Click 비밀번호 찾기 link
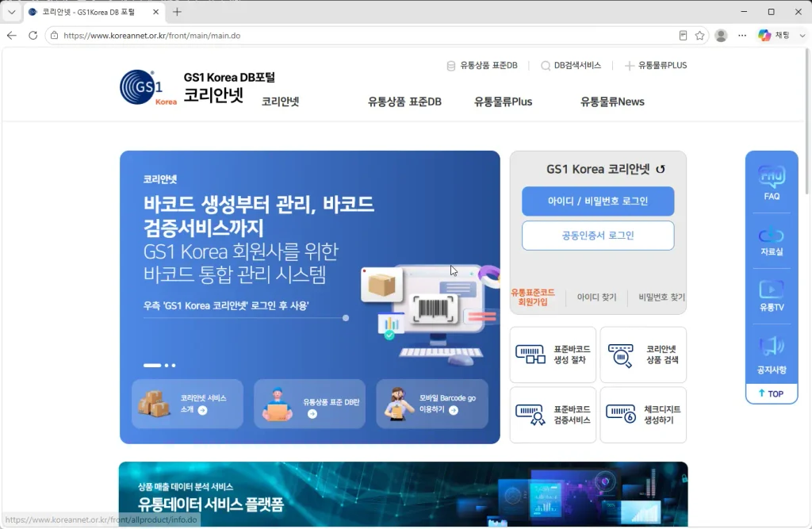The height and width of the screenshot is (529, 812). (661, 297)
